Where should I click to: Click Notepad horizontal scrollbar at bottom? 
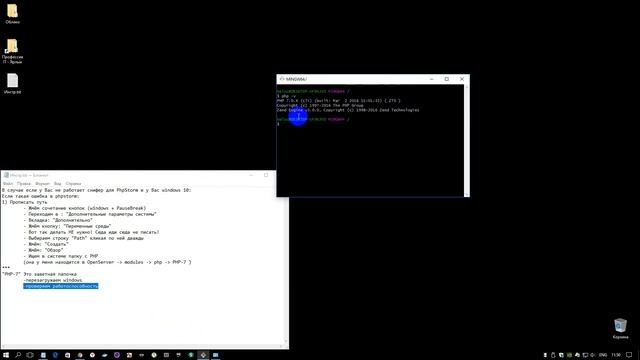coord(142,346)
